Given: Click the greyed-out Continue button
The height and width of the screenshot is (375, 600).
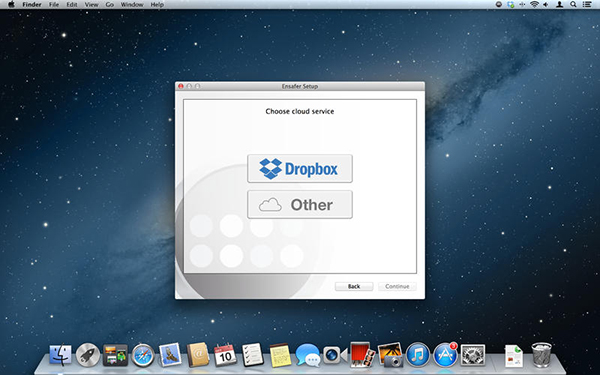Looking at the screenshot, I should 397,286.
